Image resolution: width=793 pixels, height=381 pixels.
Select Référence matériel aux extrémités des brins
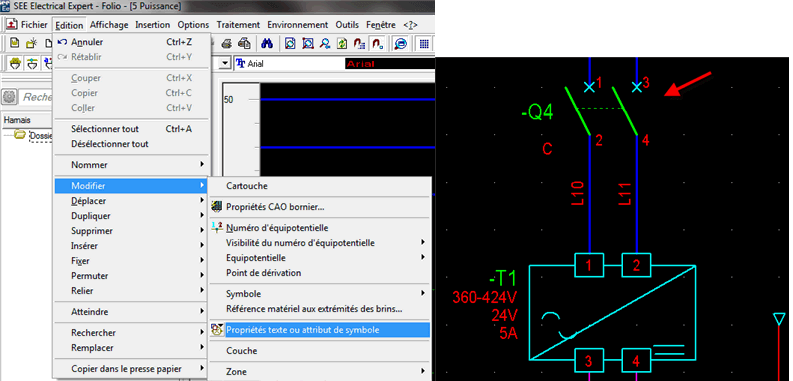point(320,309)
